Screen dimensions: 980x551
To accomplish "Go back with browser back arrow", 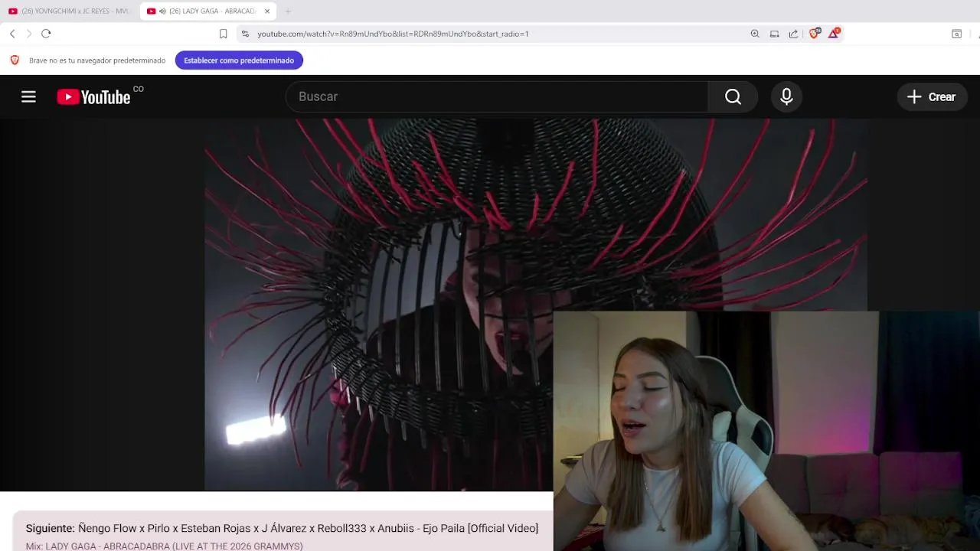I will pos(12,34).
